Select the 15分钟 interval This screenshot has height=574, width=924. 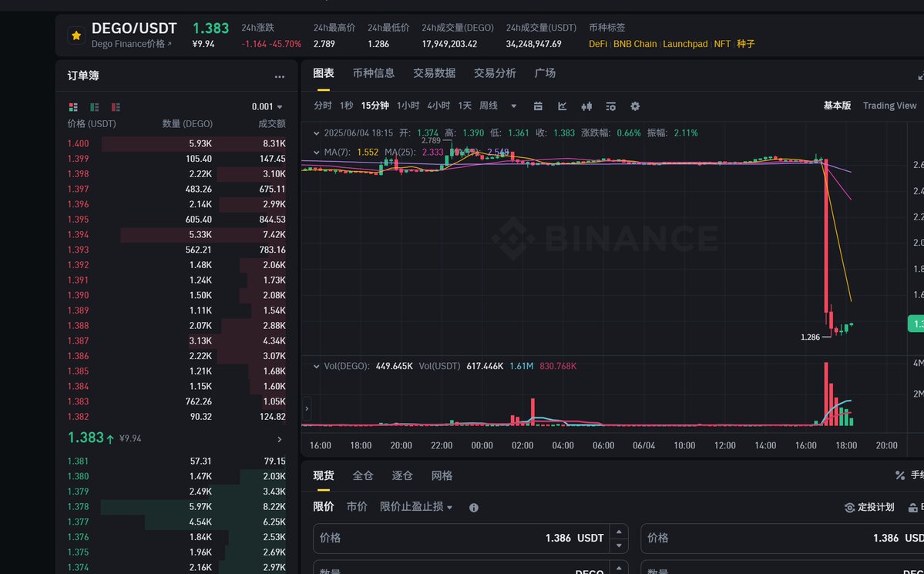375,106
